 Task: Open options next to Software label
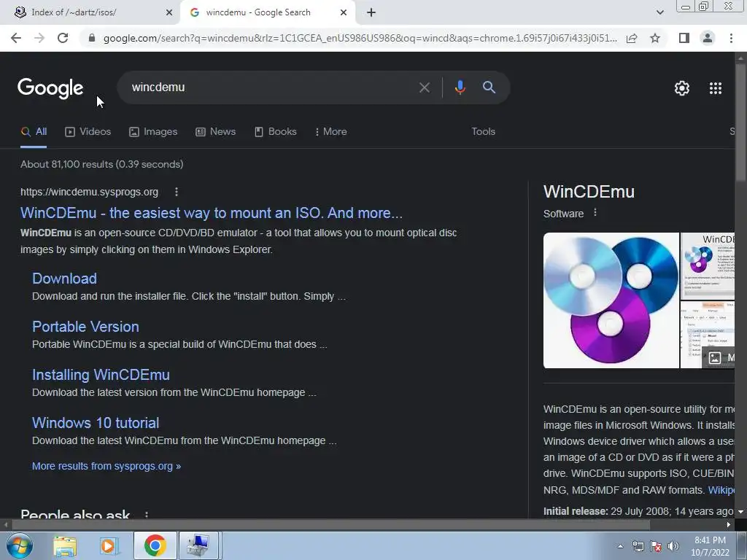[595, 213]
